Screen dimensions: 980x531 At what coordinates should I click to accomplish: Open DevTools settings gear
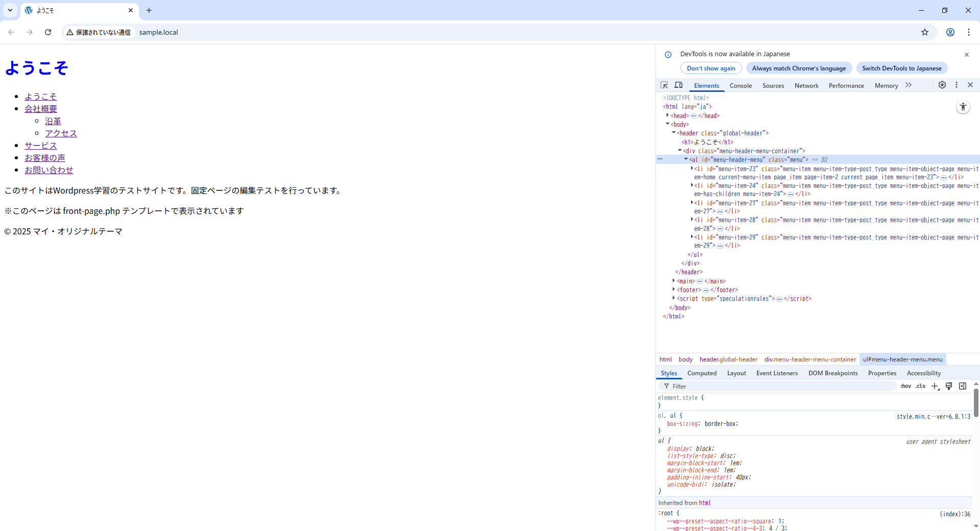click(x=942, y=85)
